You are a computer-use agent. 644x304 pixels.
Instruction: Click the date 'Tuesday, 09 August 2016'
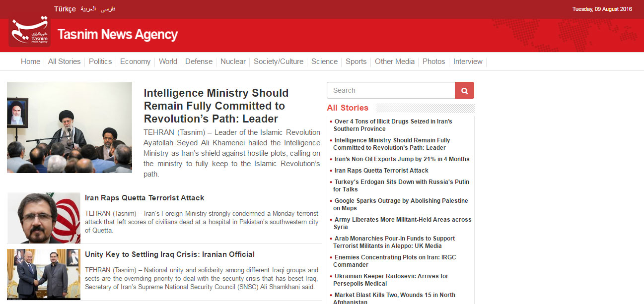coord(602,9)
